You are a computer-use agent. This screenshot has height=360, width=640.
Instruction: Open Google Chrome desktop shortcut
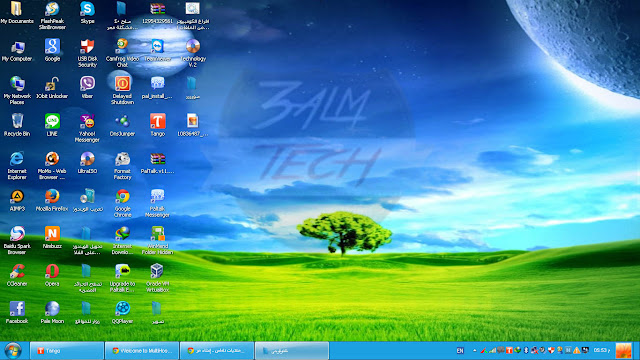[x=122, y=203]
